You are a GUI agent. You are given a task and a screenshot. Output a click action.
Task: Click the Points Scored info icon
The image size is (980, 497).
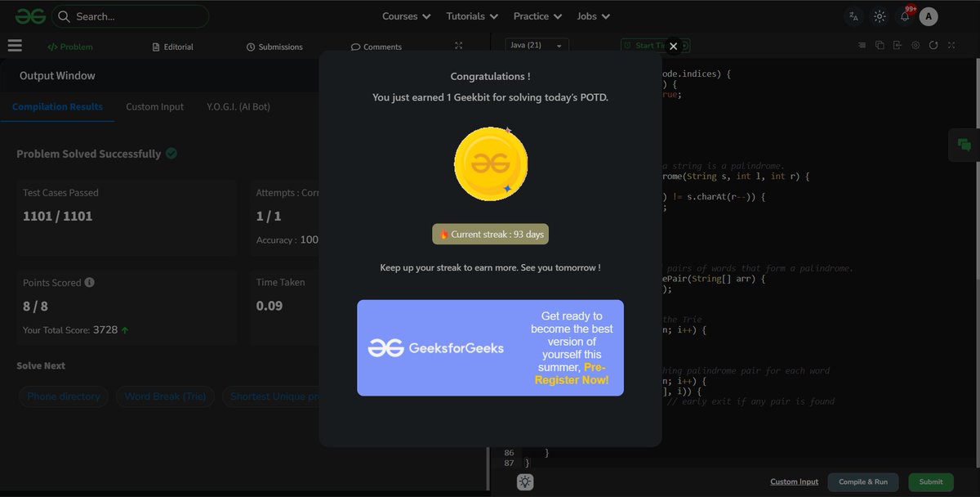point(90,283)
